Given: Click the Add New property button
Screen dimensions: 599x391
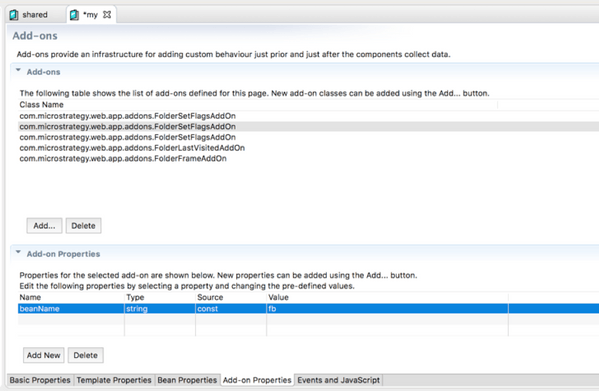Looking at the screenshot, I should click(x=44, y=355).
